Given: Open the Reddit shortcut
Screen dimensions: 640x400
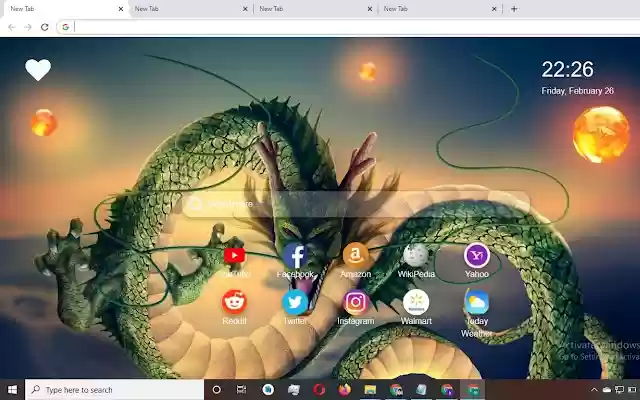Looking at the screenshot, I should click(x=234, y=302).
